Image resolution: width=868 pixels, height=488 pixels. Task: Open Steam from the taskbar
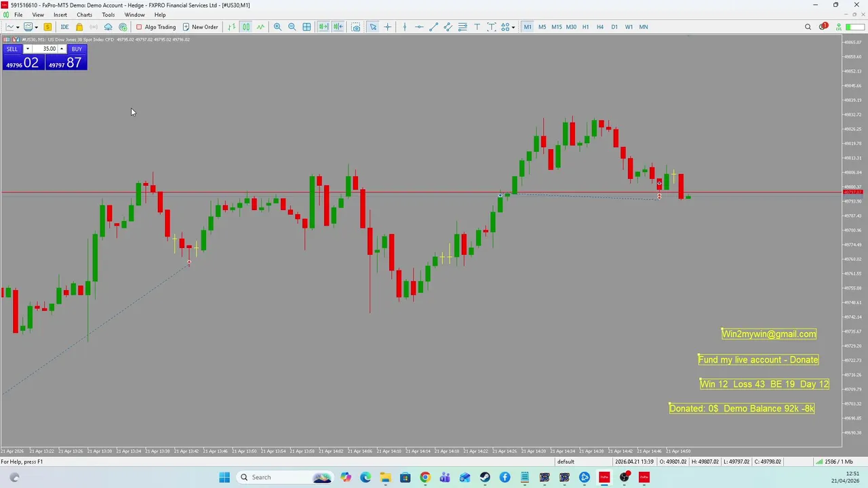pos(484,477)
